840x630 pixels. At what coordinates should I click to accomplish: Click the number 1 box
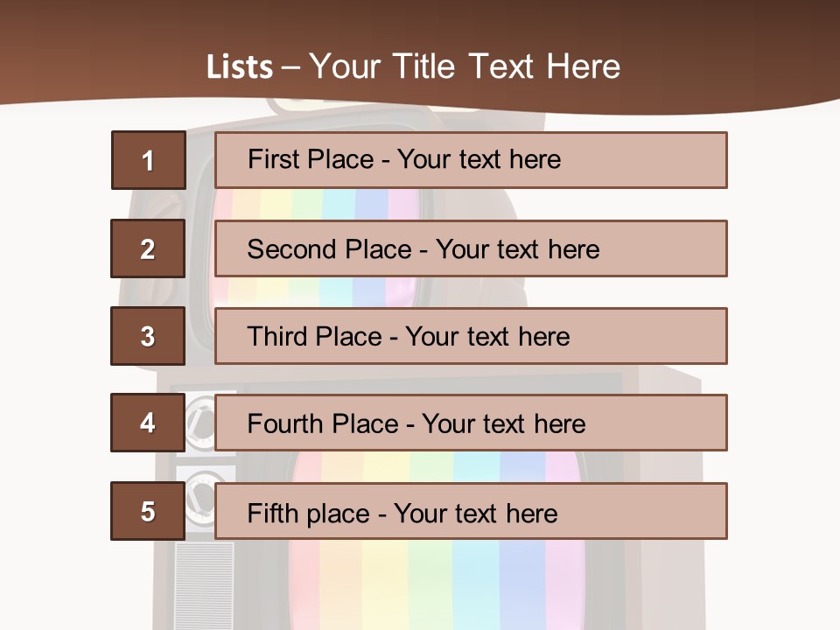point(148,160)
